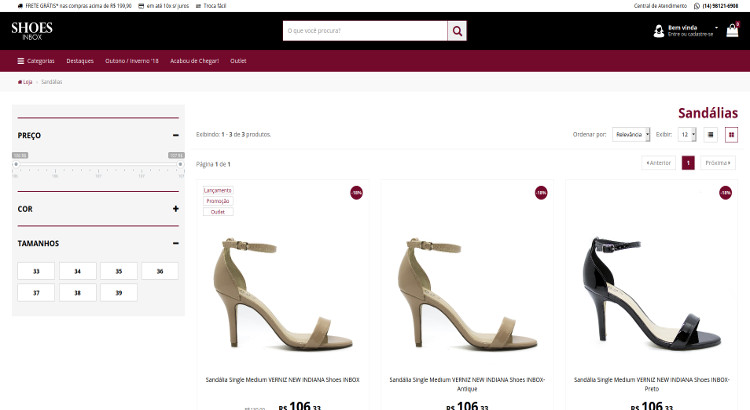Click the Sandálias page heading
This screenshot has height=410, width=750.
708,113
